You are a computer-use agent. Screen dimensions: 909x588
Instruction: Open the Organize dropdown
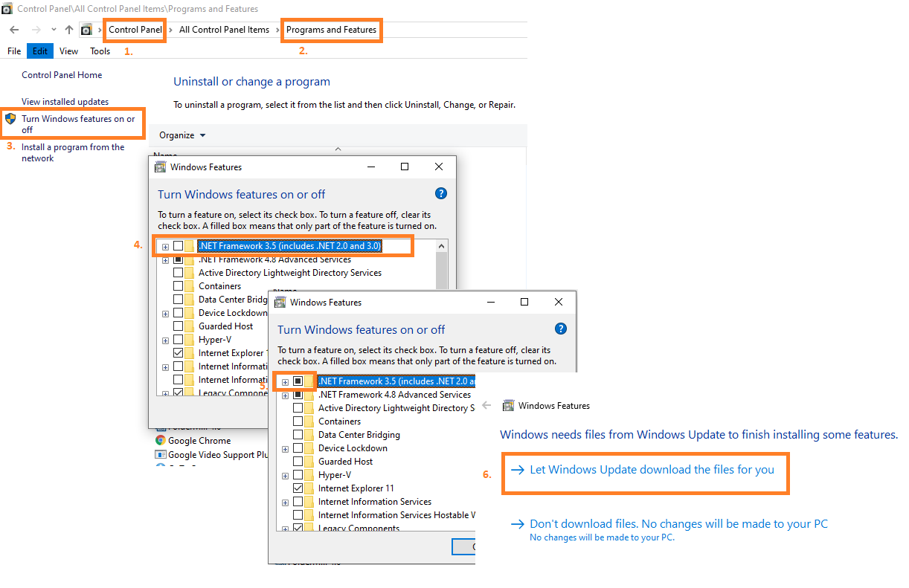[182, 135]
